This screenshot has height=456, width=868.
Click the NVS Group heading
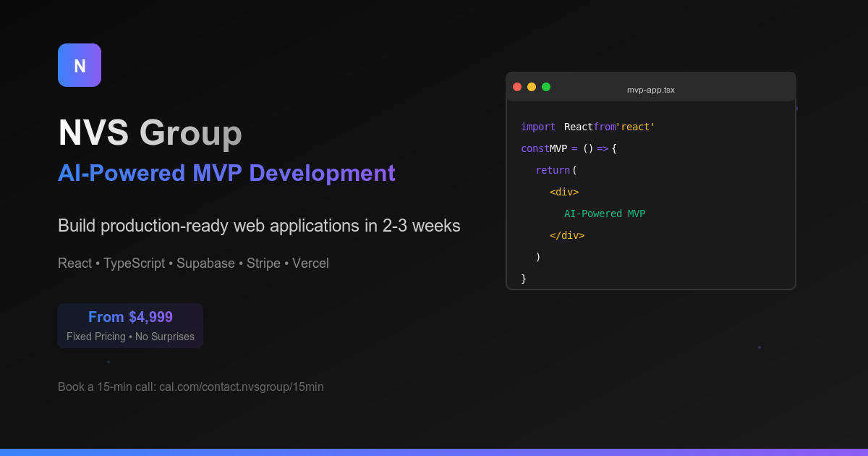pos(150,132)
